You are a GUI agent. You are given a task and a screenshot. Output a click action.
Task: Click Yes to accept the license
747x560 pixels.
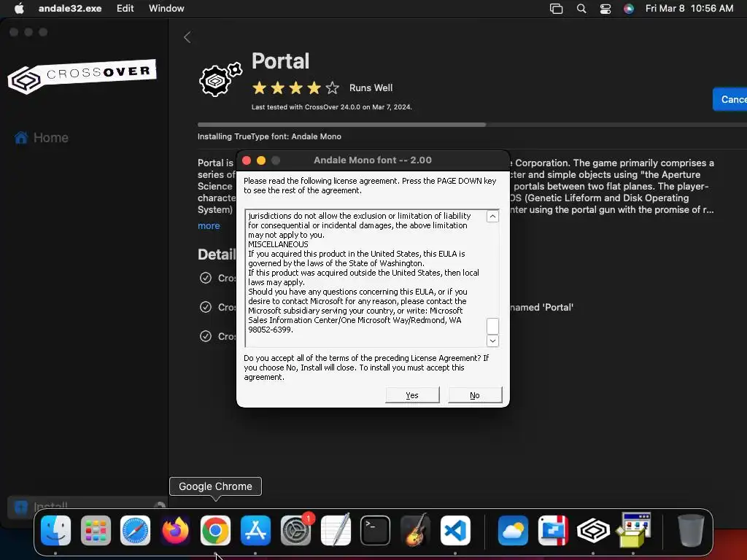pyautogui.click(x=412, y=395)
